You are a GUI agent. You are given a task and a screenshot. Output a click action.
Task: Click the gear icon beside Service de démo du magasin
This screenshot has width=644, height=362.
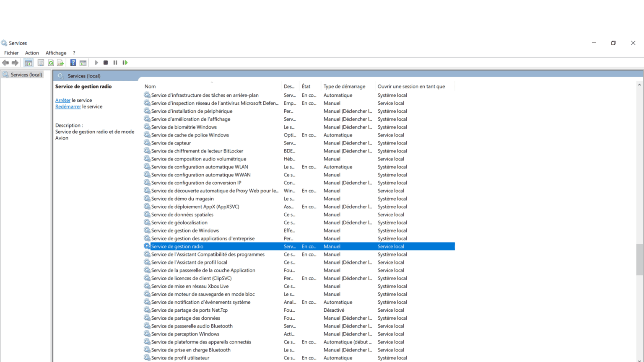pyautogui.click(x=147, y=199)
